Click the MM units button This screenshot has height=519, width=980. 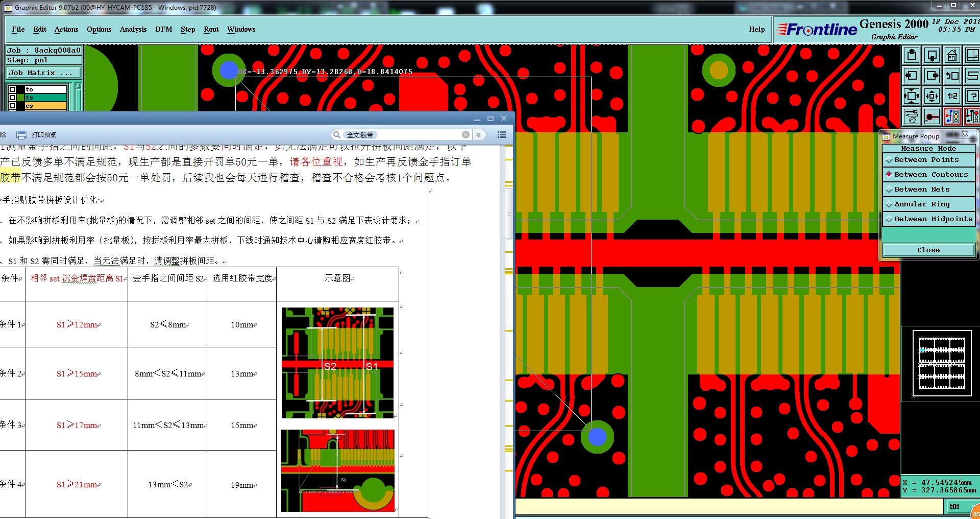(954, 507)
